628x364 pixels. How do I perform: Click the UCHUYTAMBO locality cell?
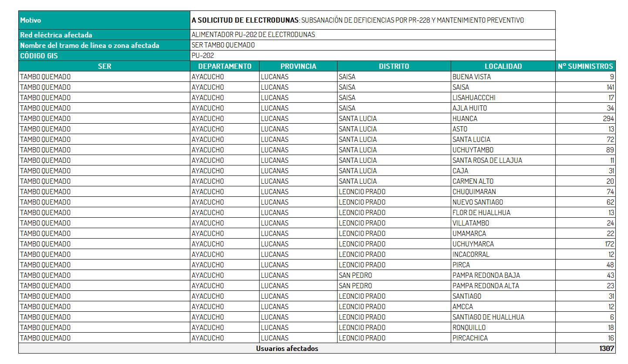[x=503, y=150]
